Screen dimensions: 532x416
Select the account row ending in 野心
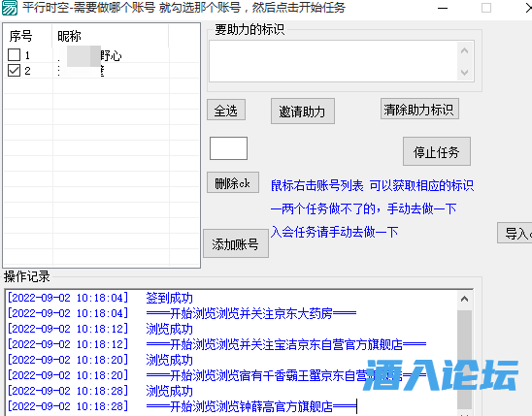click(x=101, y=55)
